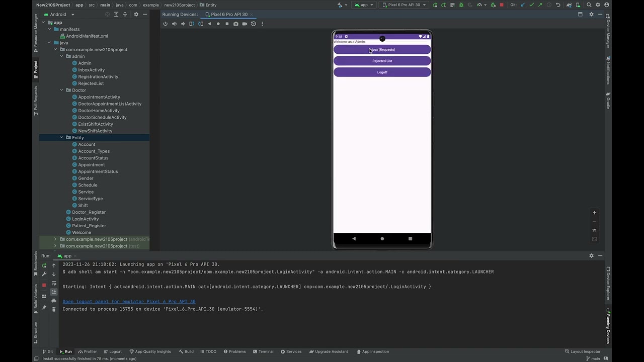
Task: Tap the 'Inbox (Requests)' button in emulator
Action: pos(382,50)
